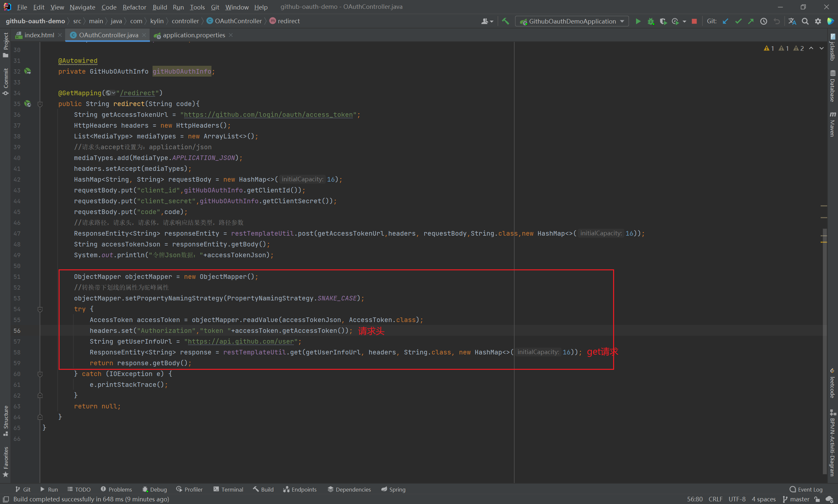This screenshot has width=838, height=504.
Task: Push commits with the Git push arrow
Action: (751, 21)
